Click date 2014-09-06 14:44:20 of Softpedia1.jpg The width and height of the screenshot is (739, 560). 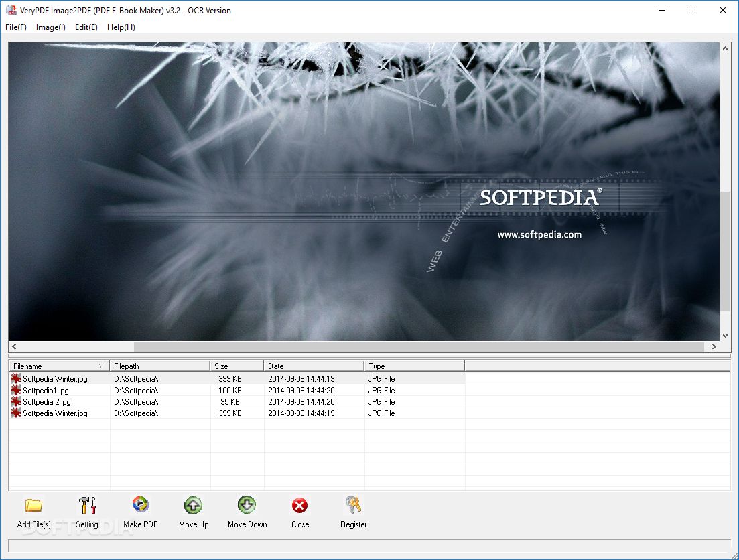[x=301, y=391]
